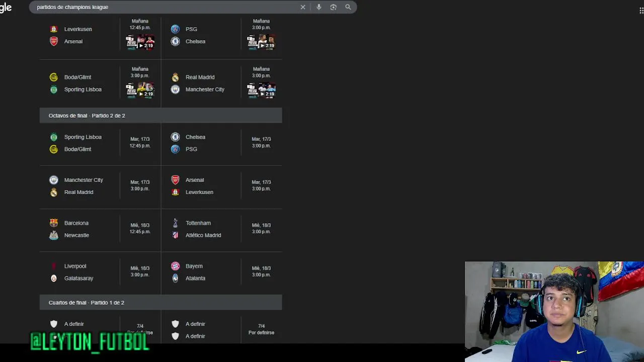Select 'Octavos de final · Partido 2 de 2' header
Image resolution: width=644 pixels, height=362 pixels.
pos(161,116)
